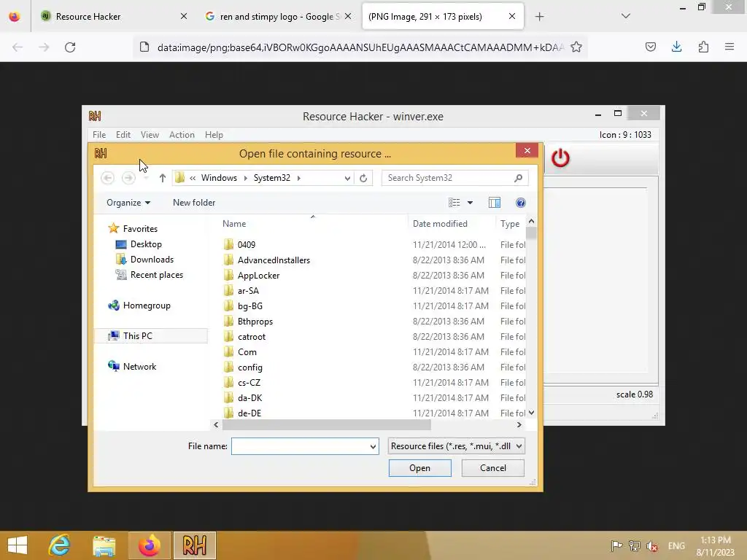
Task: Open new Firefox tab
Action: (x=539, y=17)
